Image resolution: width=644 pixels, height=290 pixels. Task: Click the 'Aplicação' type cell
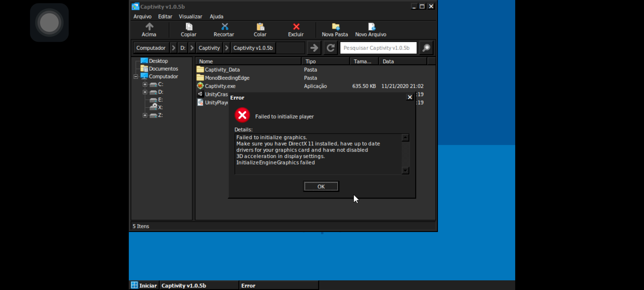(315, 86)
